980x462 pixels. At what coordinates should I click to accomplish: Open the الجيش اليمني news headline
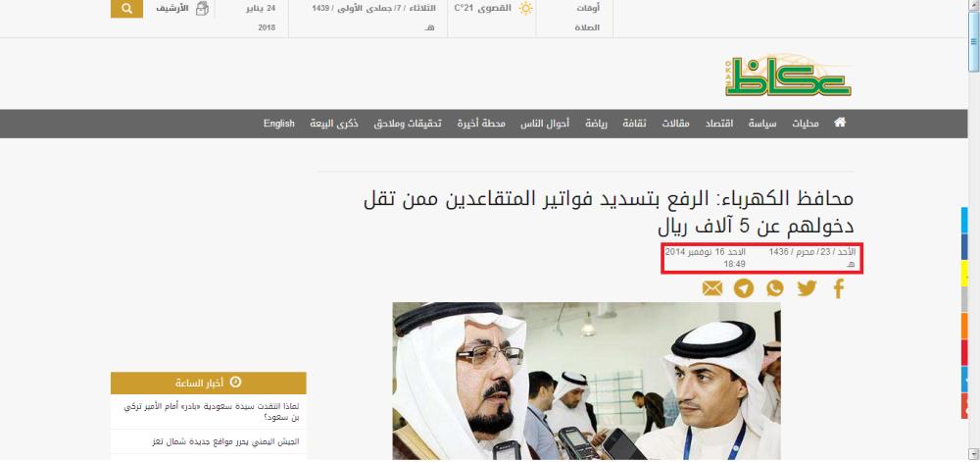coord(225,441)
